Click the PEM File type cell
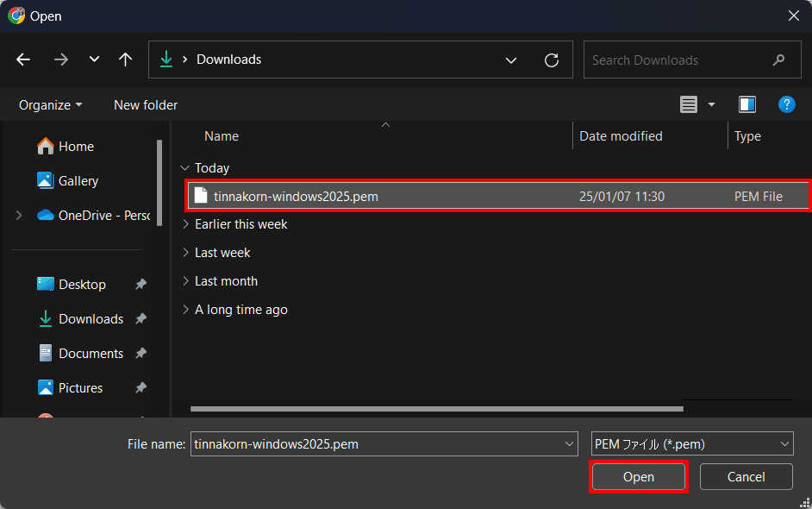Screen dimensions: 812x509 pyautogui.click(x=759, y=197)
